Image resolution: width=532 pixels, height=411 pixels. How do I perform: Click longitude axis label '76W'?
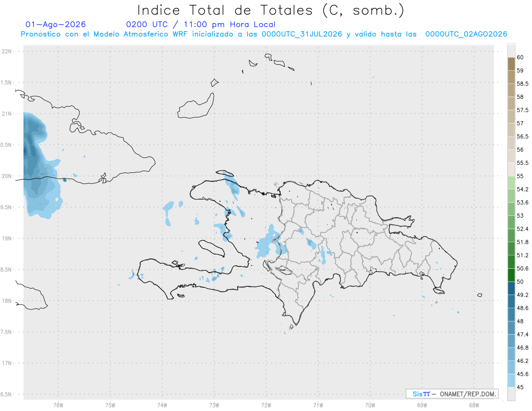click(x=58, y=405)
